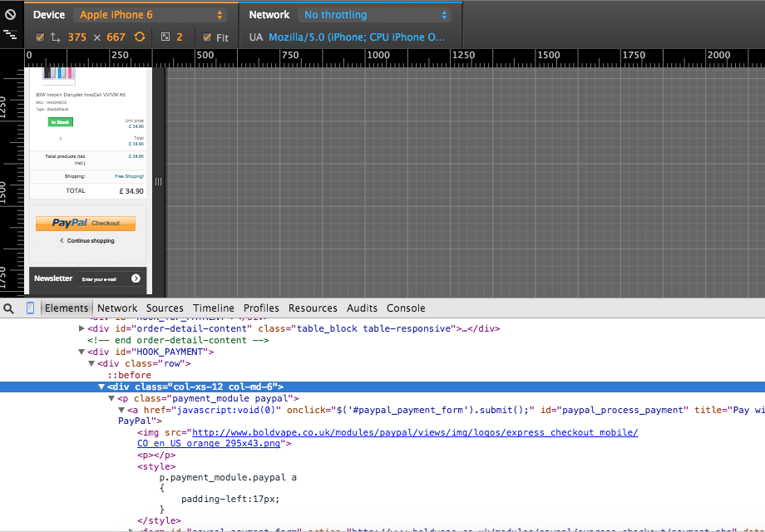Swap dimensions with the rotate icon
The width and height of the screenshot is (765, 532).
56,37
